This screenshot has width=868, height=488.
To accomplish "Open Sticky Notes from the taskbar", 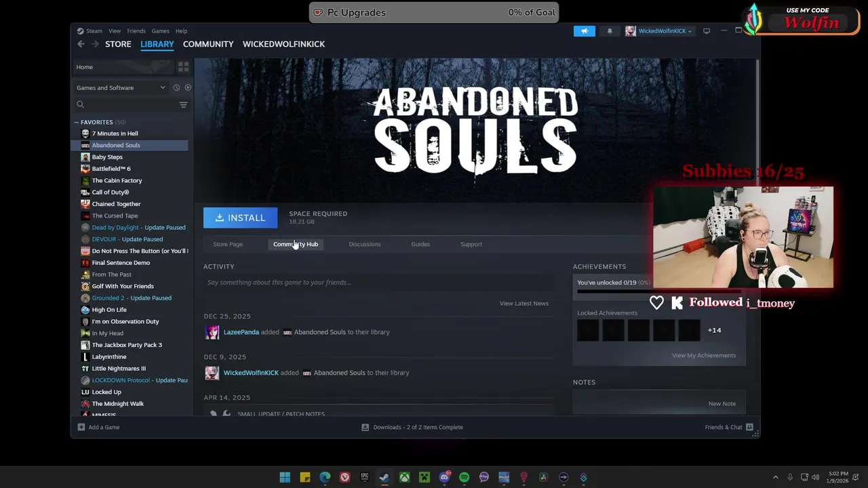I will [x=305, y=477].
